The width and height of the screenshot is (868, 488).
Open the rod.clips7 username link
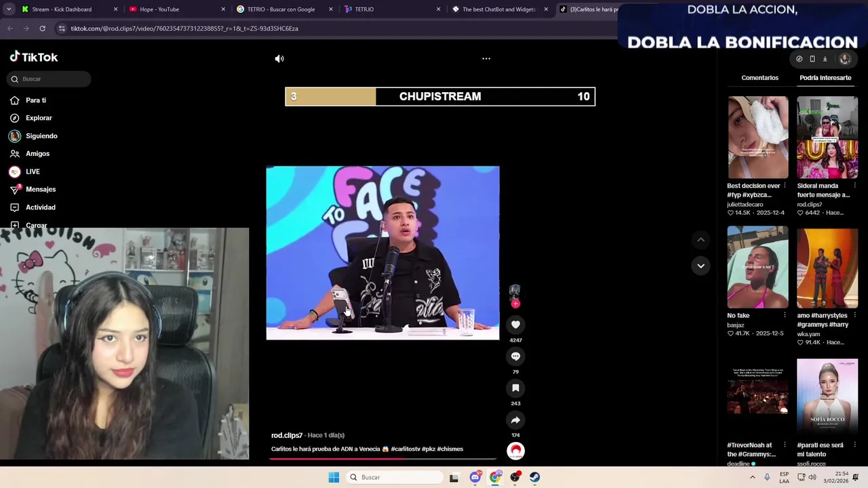click(287, 435)
